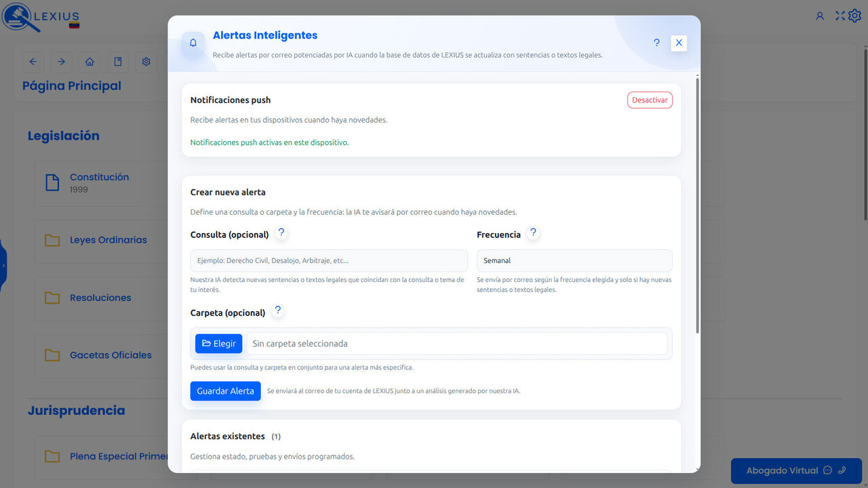
Task: Desactivar the push notifications
Action: (650, 100)
